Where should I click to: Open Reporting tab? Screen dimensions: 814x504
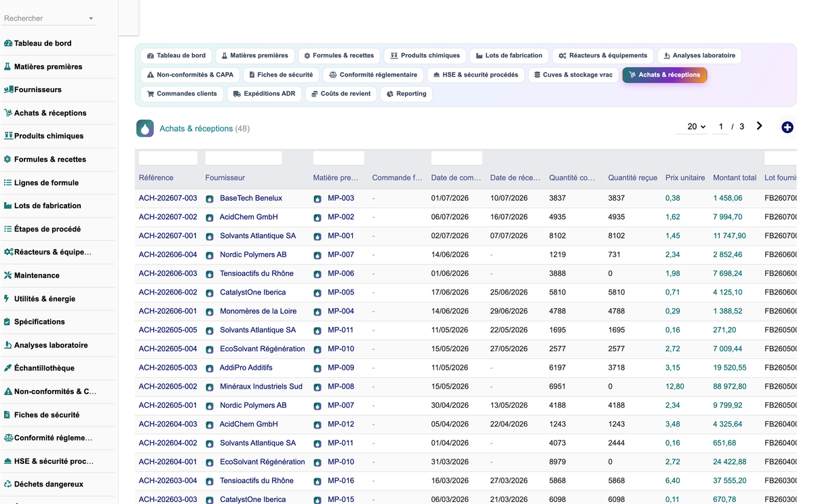coord(406,94)
